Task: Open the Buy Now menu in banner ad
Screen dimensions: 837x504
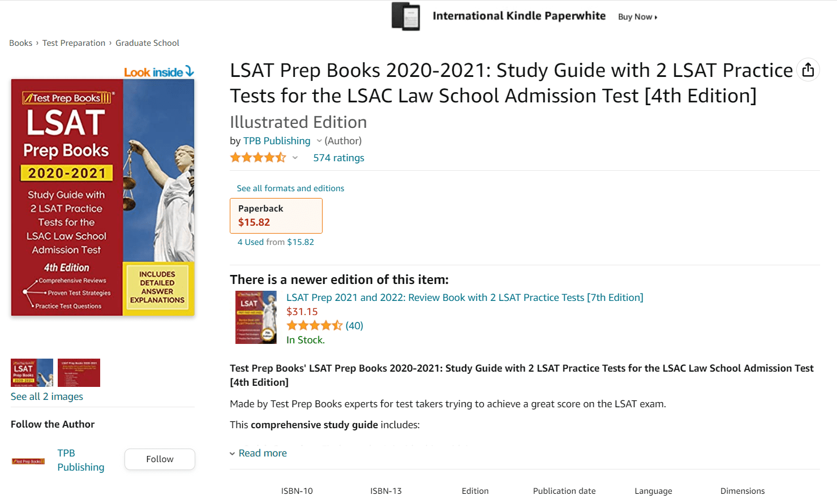Action: (x=637, y=16)
